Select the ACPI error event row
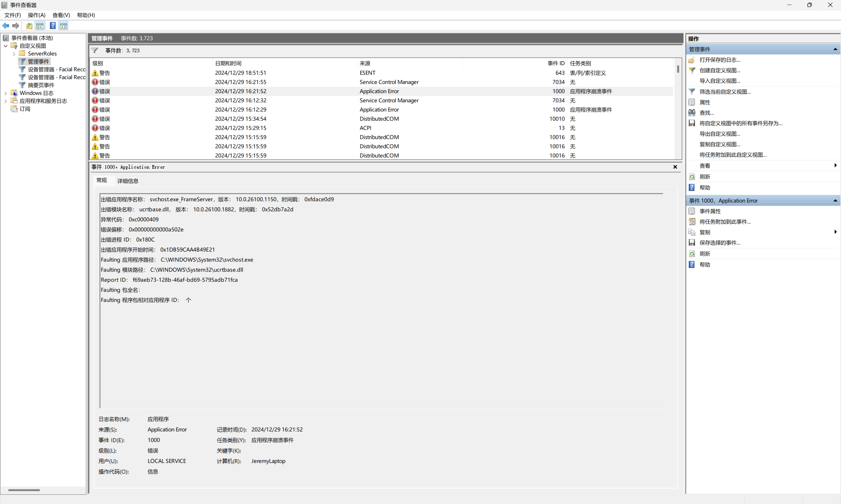 point(365,128)
